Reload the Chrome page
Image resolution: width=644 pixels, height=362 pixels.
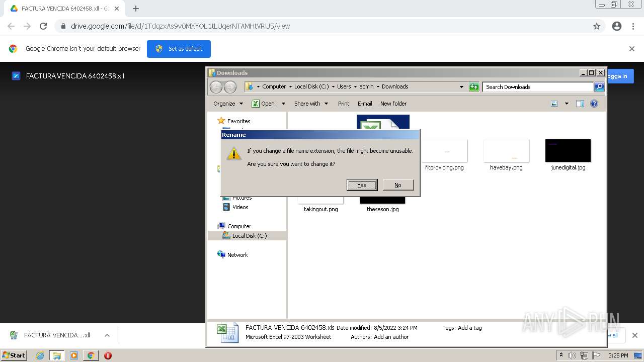(x=43, y=26)
